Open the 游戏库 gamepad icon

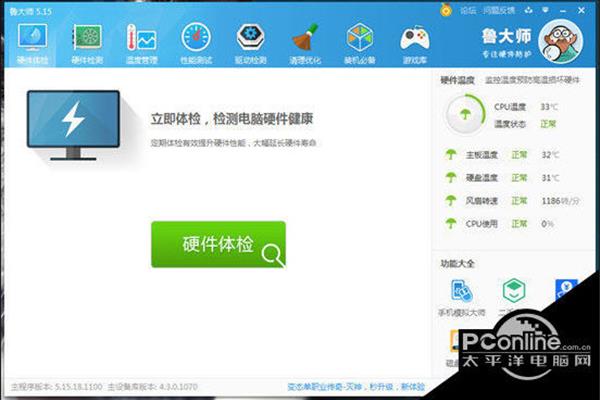[x=414, y=43]
